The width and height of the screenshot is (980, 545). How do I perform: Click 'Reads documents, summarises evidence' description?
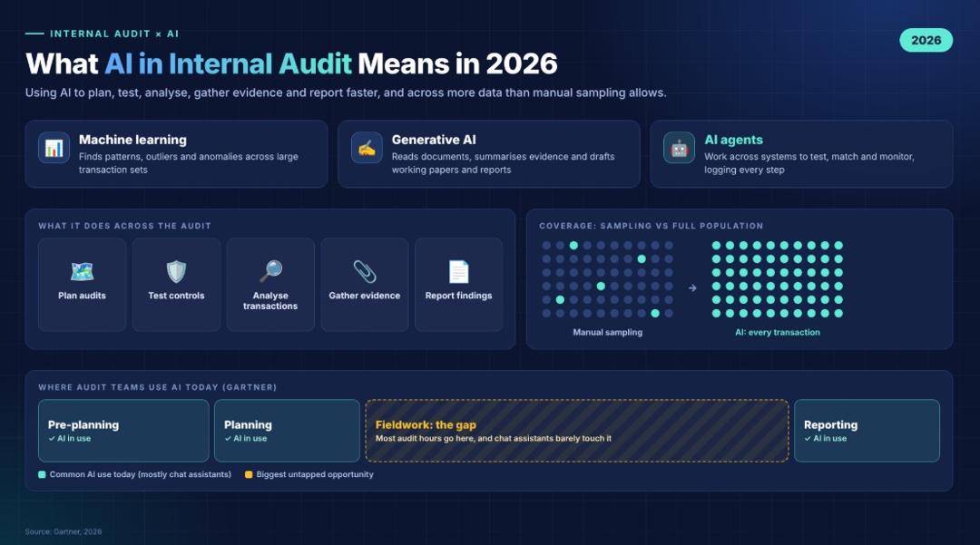click(503, 163)
